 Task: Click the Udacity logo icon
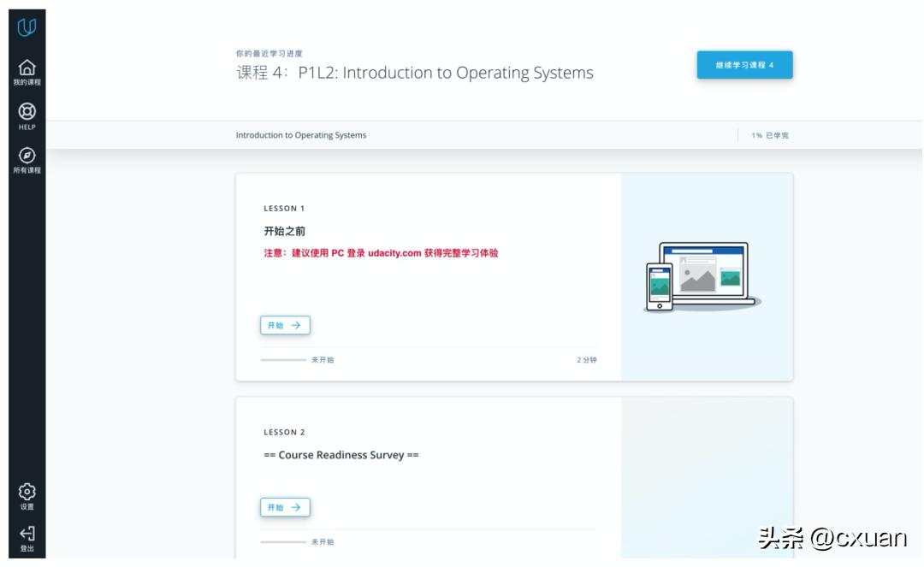point(27,27)
